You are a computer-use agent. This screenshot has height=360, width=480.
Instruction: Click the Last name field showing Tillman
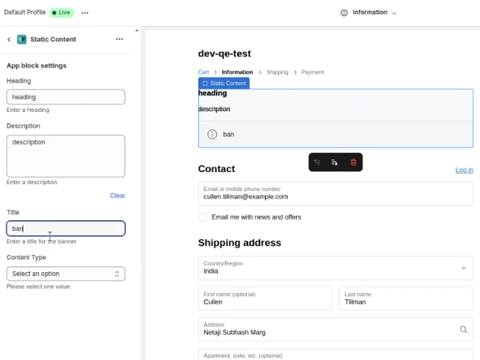(x=406, y=299)
